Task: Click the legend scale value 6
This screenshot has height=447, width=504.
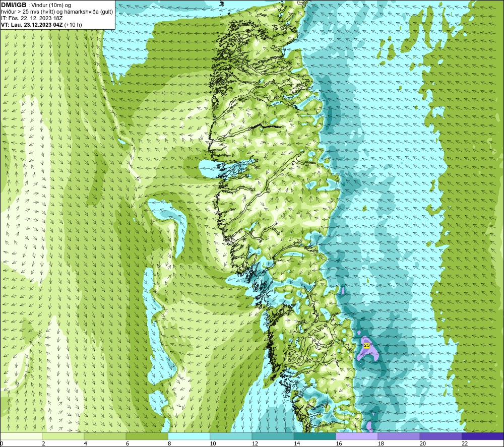Action: click(128, 444)
